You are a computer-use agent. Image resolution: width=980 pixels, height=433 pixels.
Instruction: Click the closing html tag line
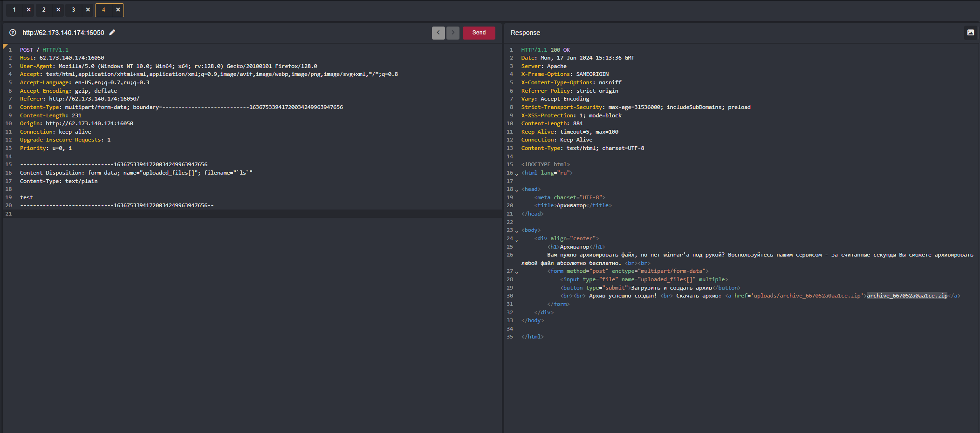(533, 337)
